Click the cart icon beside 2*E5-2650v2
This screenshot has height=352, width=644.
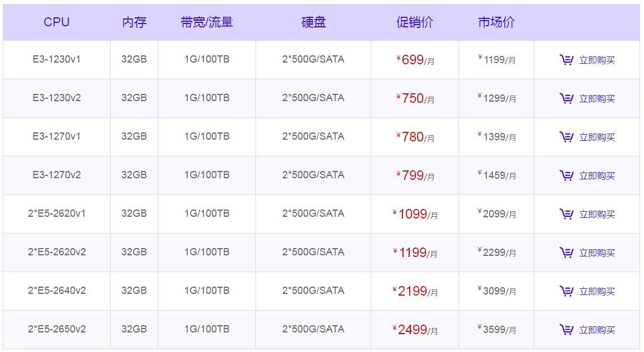pos(567,329)
